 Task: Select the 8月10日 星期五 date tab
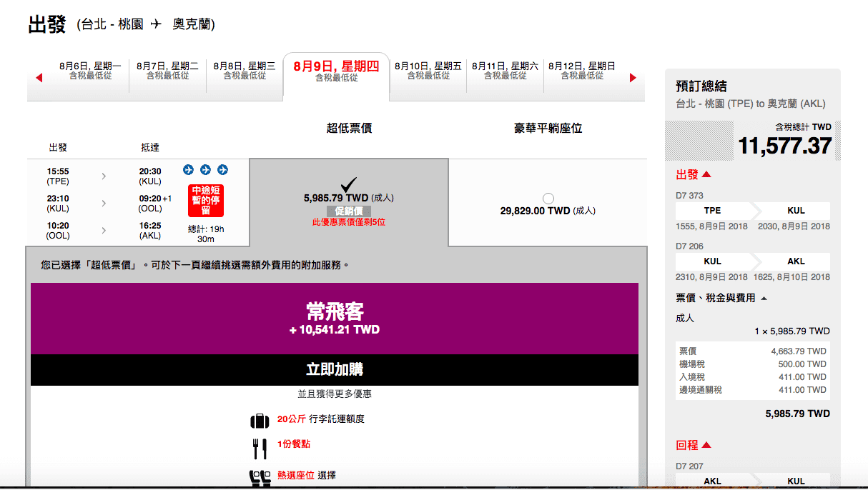[x=428, y=71]
